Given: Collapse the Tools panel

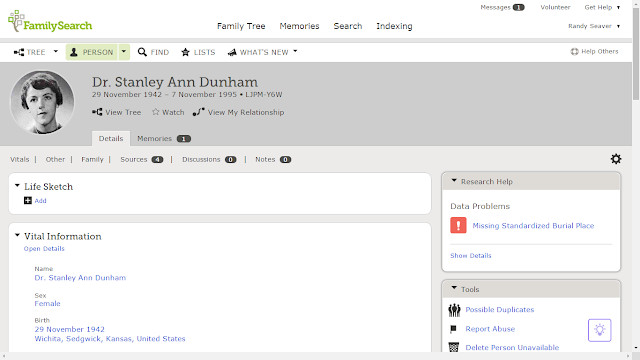Looking at the screenshot, I should 454,288.
